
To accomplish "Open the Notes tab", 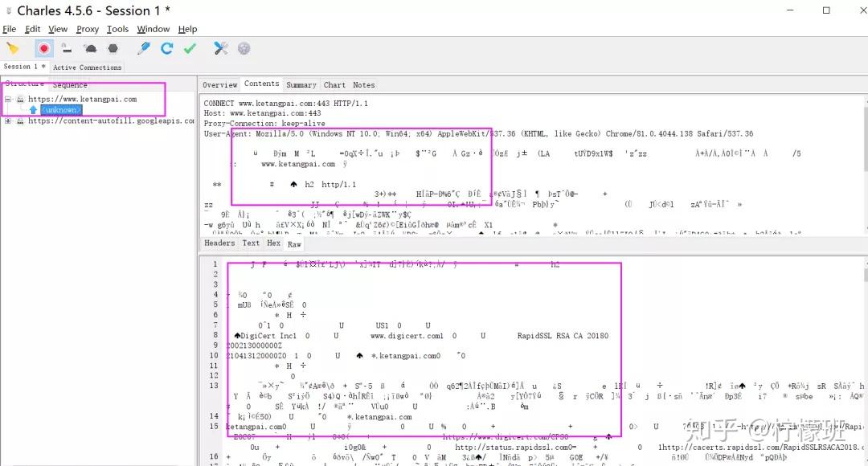I will 364,84.
